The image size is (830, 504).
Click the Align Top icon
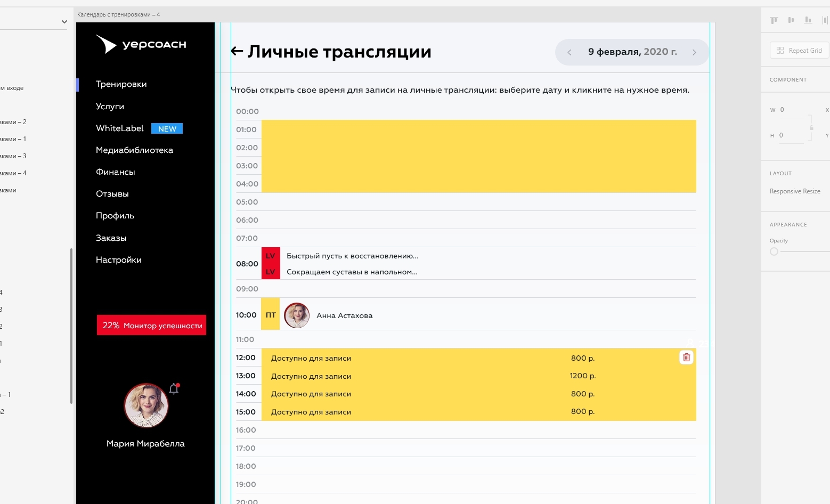(774, 20)
